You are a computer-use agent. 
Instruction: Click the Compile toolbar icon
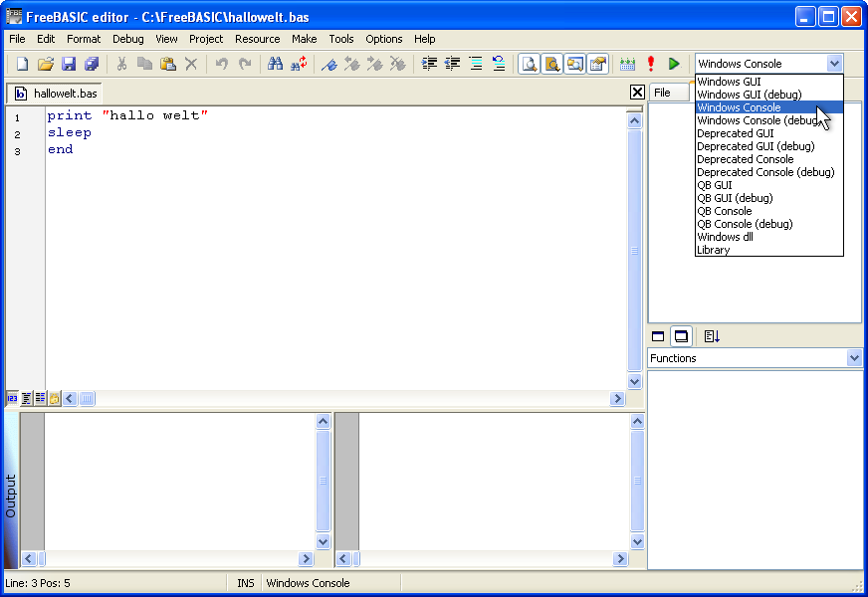627,64
